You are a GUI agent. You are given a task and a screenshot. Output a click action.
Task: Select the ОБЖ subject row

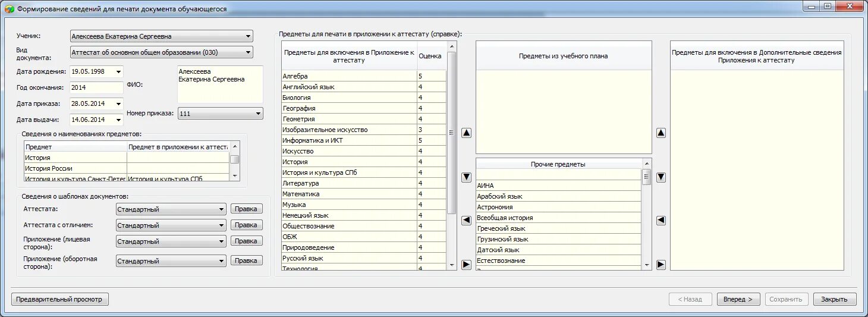click(364, 237)
